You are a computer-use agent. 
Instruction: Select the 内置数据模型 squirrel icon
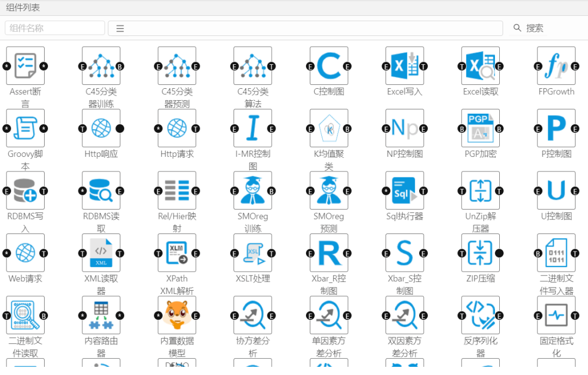pos(177,316)
